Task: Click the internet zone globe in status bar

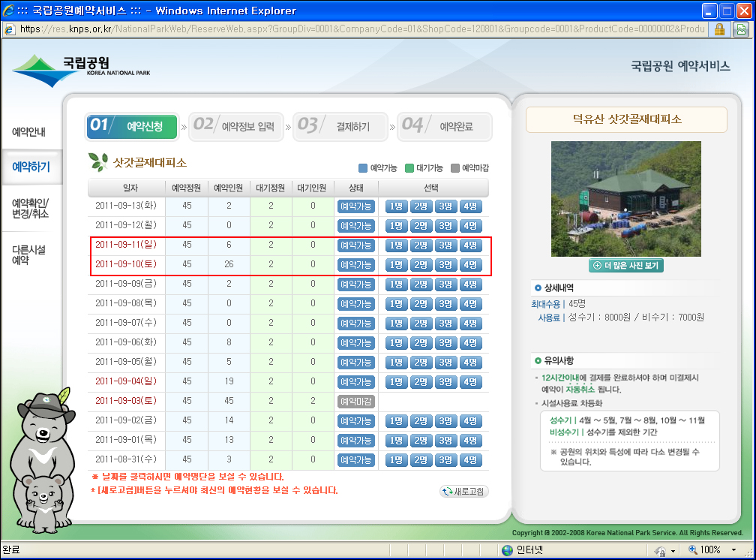Action: [507, 549]
